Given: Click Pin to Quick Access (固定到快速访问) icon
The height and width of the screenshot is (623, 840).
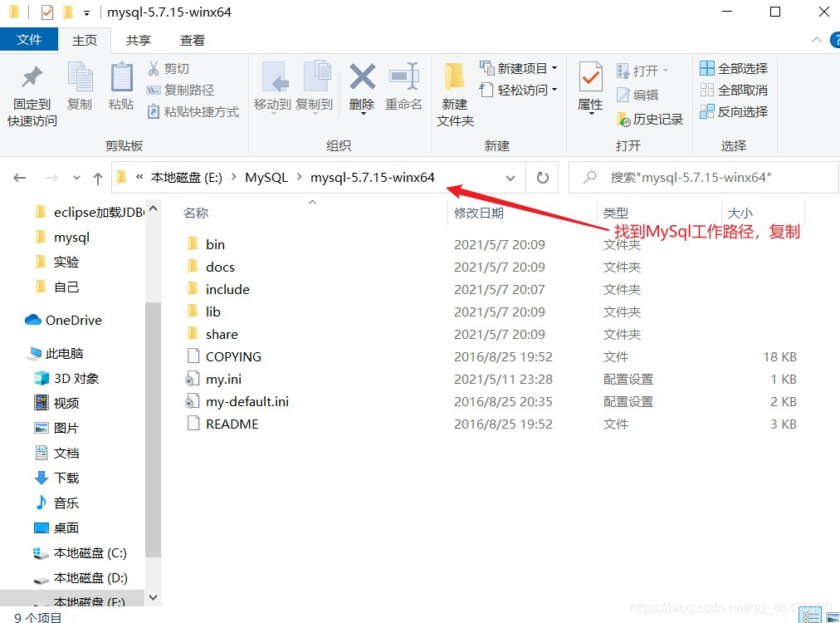Looking at the screenshot, I should [32, 78].
